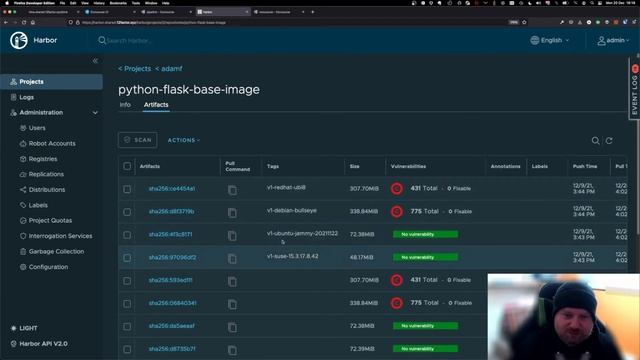
Task: Reload the page in the browser toolbar
Action: (24, 22)
